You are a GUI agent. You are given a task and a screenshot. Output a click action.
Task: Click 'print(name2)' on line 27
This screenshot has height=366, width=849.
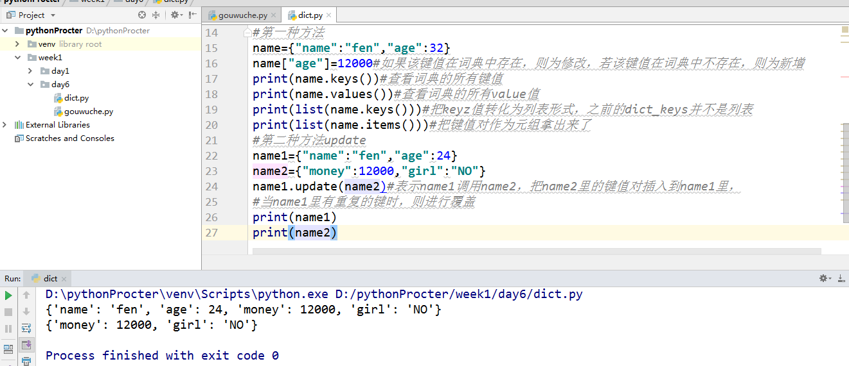tap(295, 233)
